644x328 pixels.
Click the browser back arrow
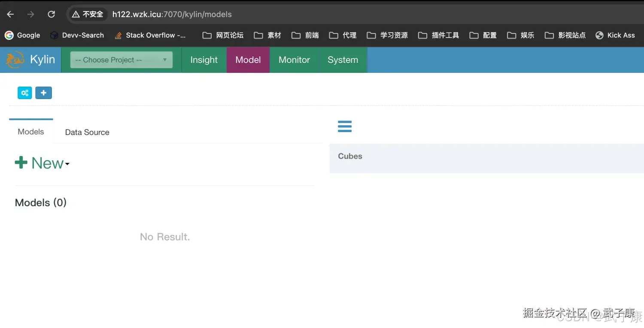[10, 14]
